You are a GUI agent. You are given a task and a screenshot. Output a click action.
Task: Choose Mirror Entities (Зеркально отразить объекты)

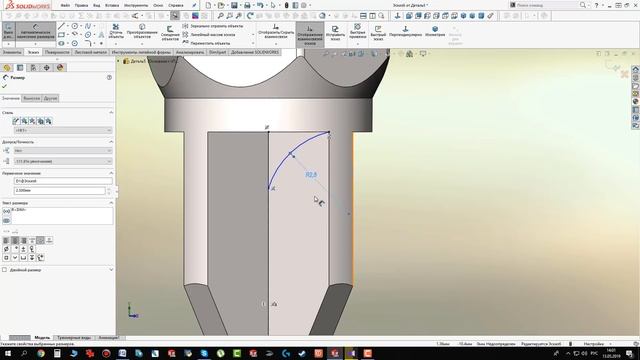[213, 26]
